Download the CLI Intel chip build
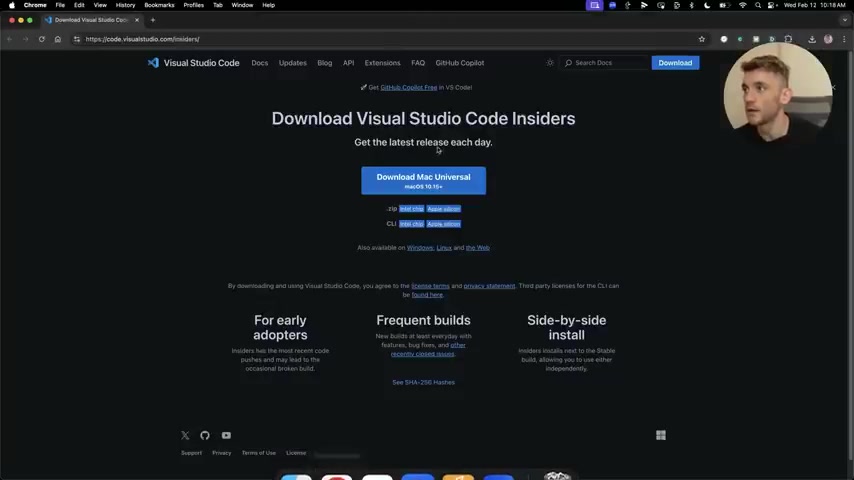 411,224
